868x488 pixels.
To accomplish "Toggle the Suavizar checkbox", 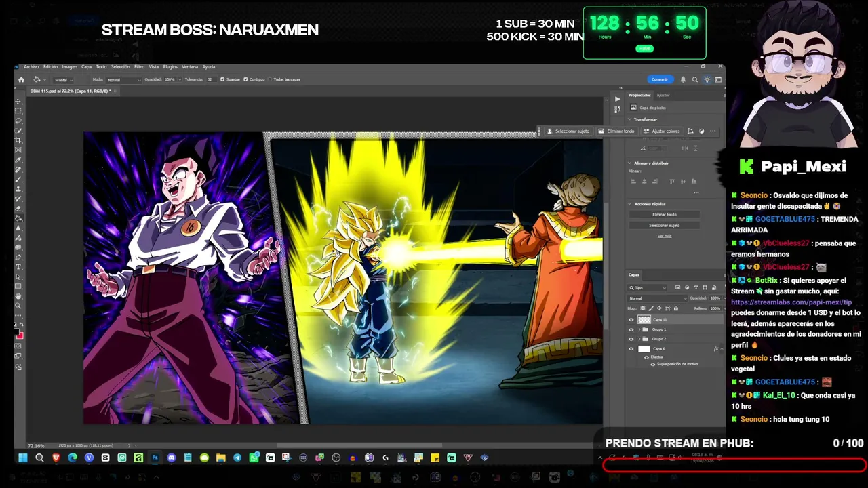I will [x=222, y=79].
